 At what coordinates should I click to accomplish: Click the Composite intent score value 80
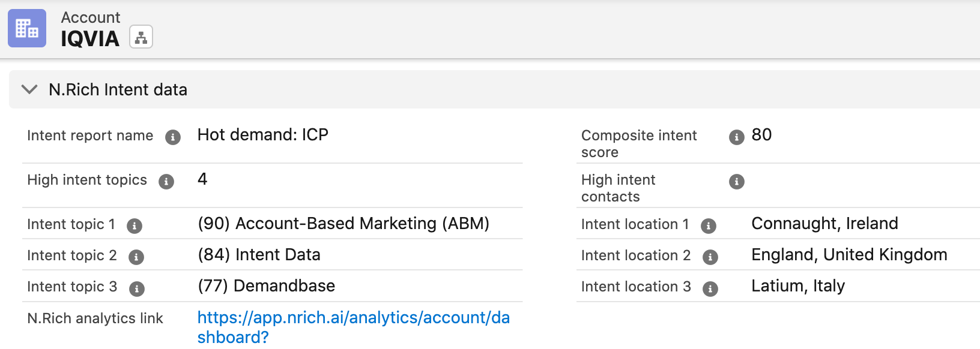761,135
